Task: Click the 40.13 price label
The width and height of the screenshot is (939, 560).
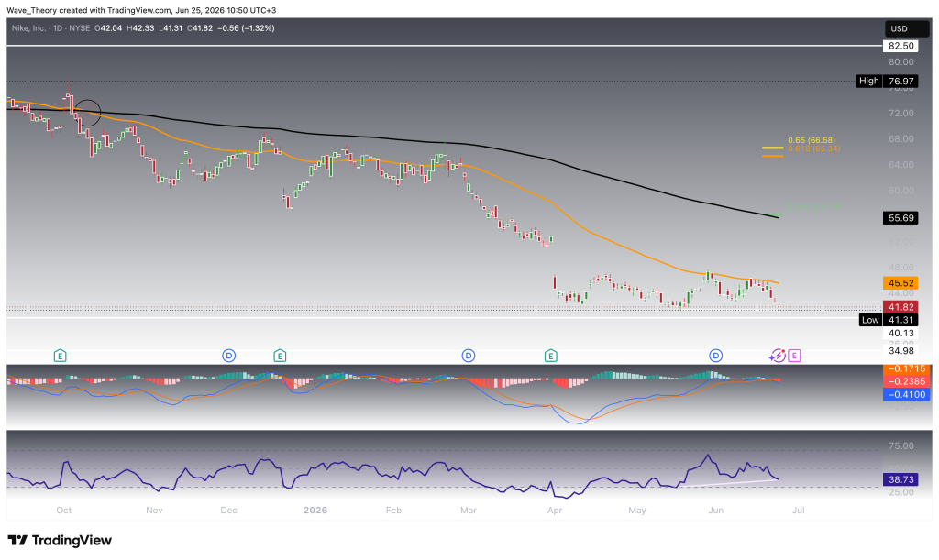Action: point(900,334)
